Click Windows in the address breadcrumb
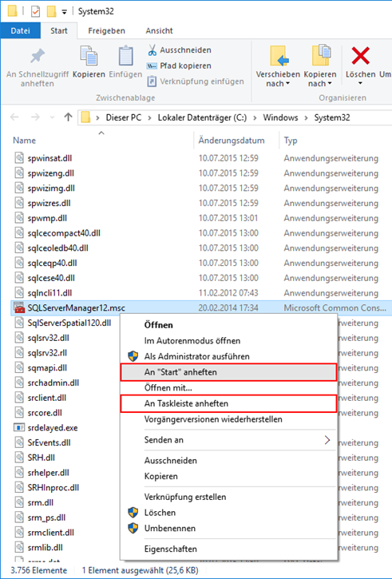The width and height of the screenshot is (392, 579). [x=280, y=117]
